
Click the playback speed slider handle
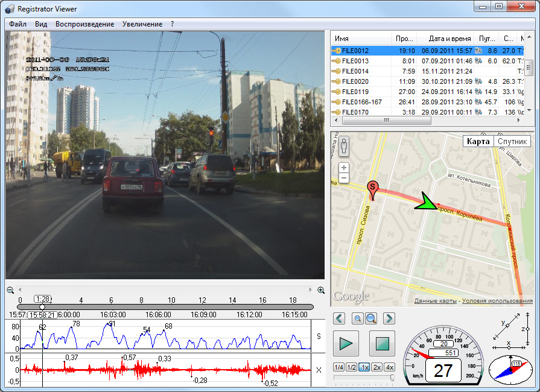point(392,378)
